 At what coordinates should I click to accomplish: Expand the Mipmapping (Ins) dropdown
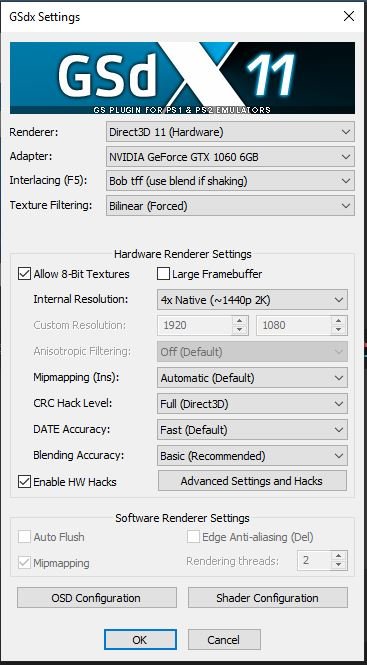(252, 378)
